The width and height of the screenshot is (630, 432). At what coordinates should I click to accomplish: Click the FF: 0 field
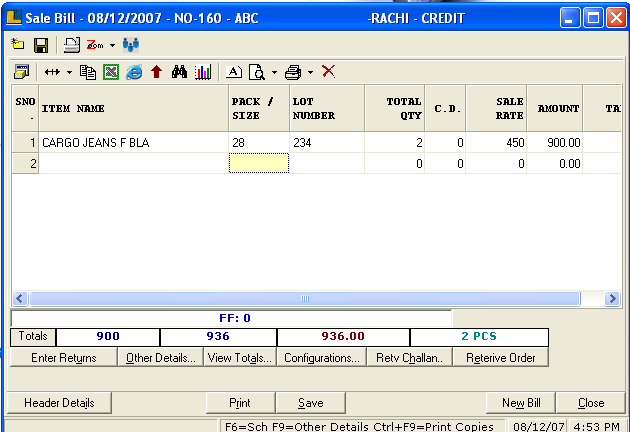[231, 318]
